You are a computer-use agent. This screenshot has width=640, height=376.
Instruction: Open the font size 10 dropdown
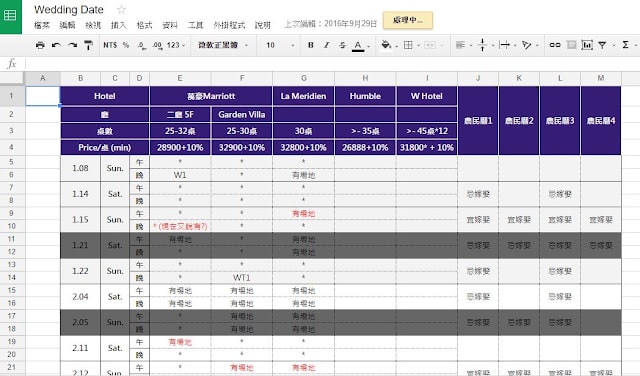coord(280,45)
